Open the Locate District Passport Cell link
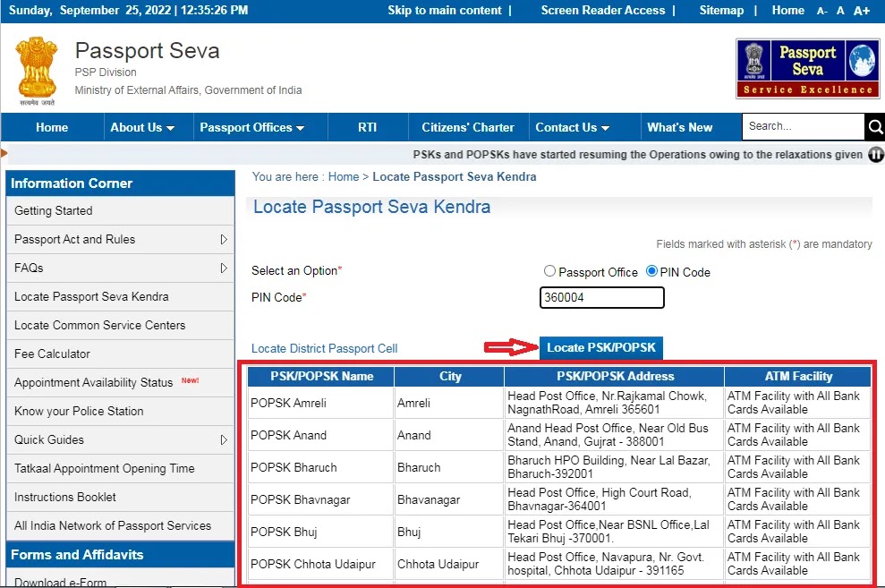This screenshot has width=885, height=588. (324, 348)
